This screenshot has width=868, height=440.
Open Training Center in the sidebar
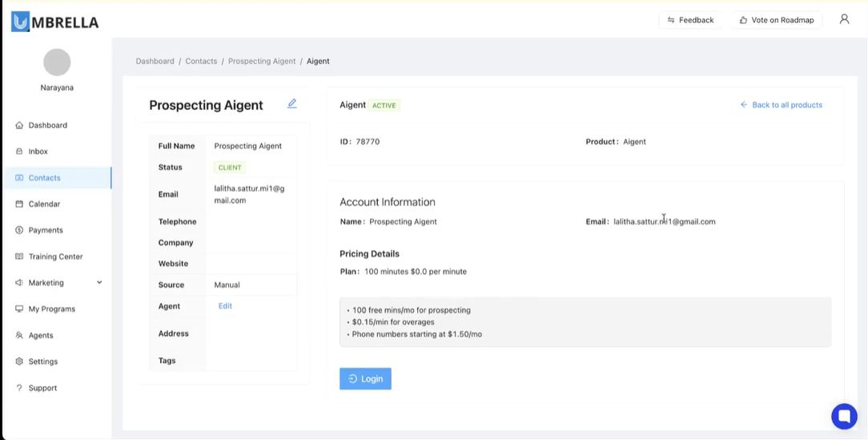tap(55, 256)
